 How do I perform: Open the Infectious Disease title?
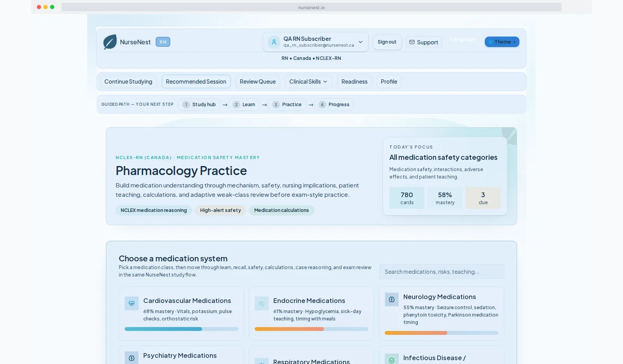(x=435, y=358)
